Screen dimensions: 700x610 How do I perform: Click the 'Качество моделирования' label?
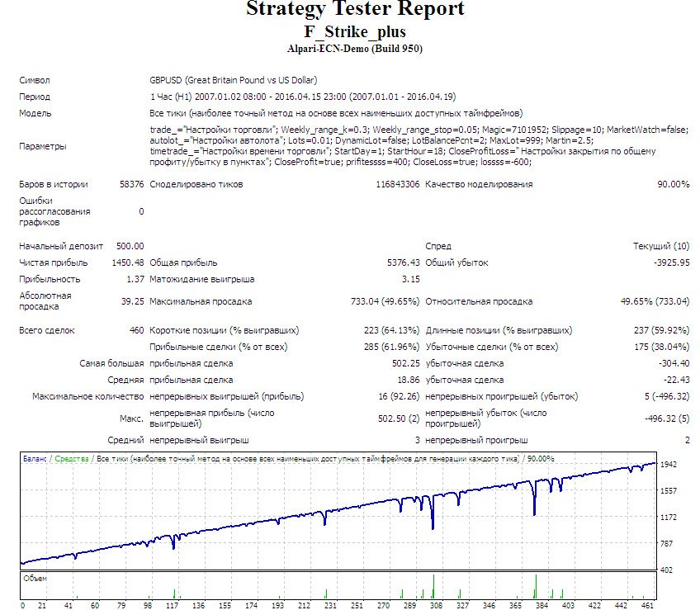[x=479, y=184]
